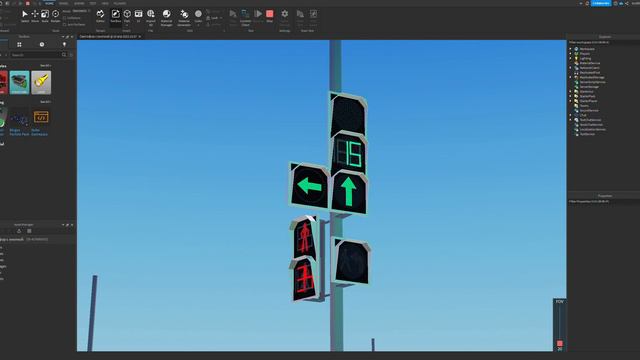
Task: Click Team Test icon in ribbon
Action: (x=300, y=14)
